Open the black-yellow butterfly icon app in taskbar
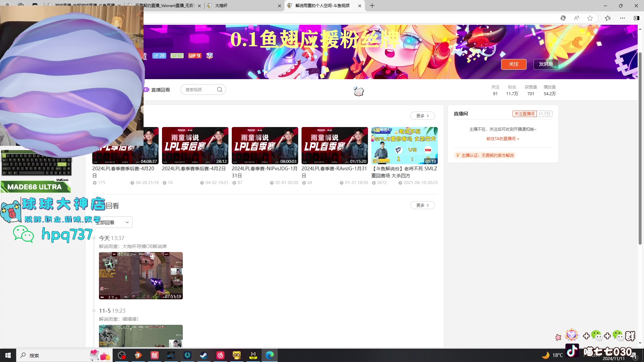 tap(253, 355)
